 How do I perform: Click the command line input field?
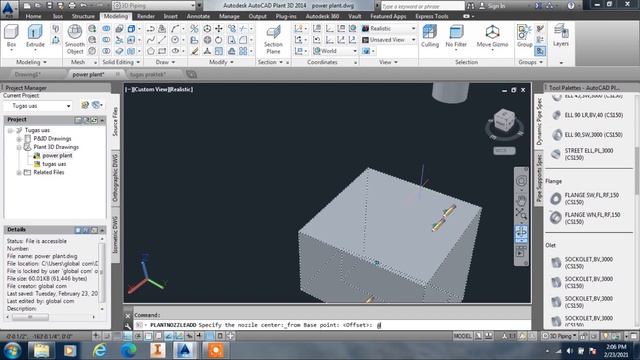click(x=333, y=325)
